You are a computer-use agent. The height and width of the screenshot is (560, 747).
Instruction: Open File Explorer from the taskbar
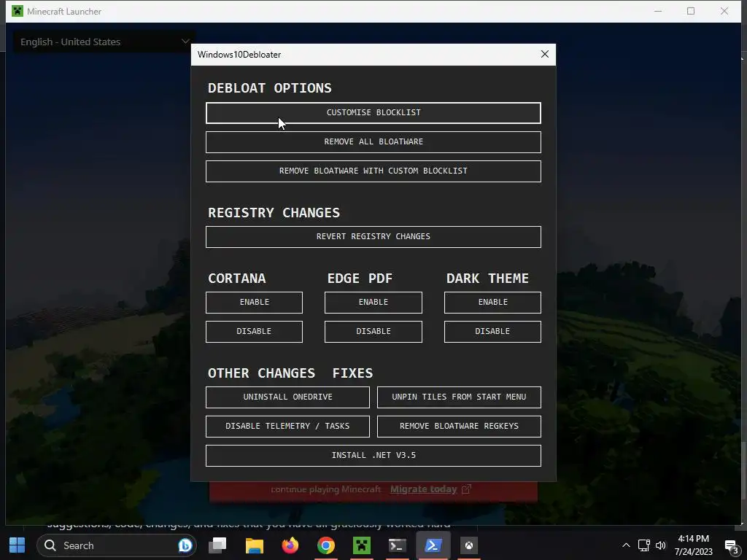pos(255,545)
